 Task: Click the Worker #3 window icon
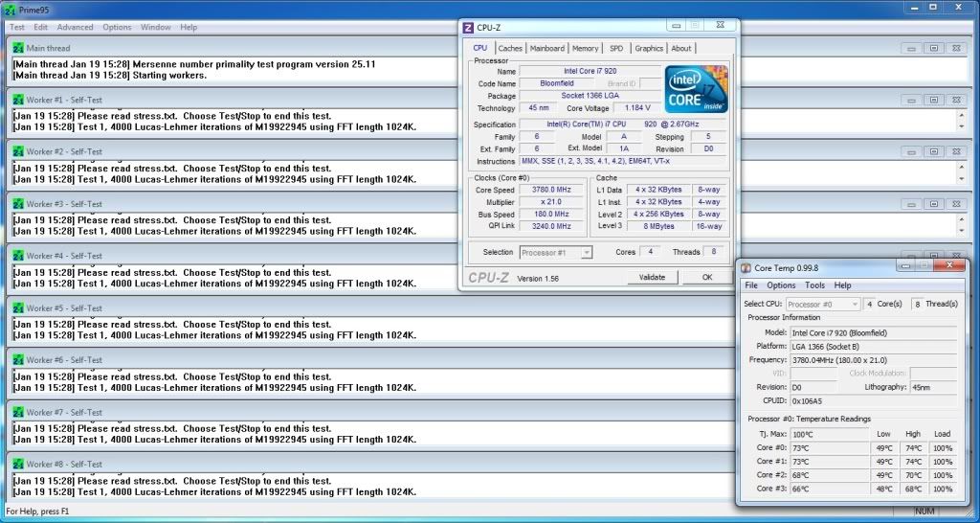pos(18,204)
